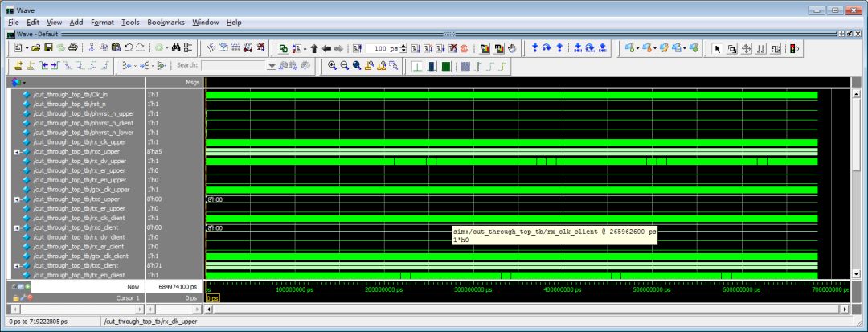The height and width of the screenshot is (332, 868).
Task: Expand the txd_client bus signal
Action: coord(17,265)
